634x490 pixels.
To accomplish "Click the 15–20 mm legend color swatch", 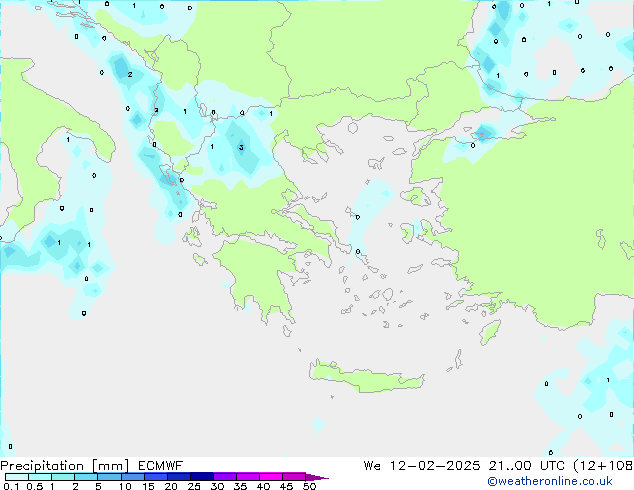I will [x=155, y=477].
